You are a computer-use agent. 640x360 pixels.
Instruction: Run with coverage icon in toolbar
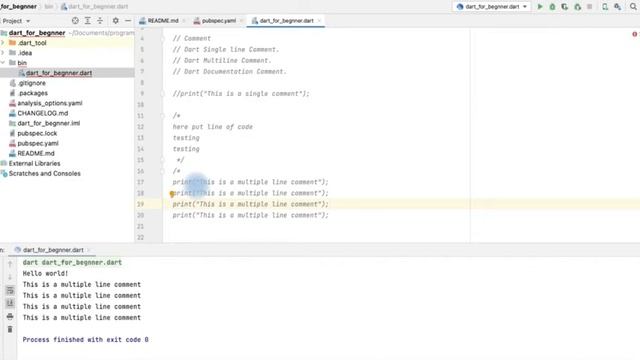click(564, 7)
